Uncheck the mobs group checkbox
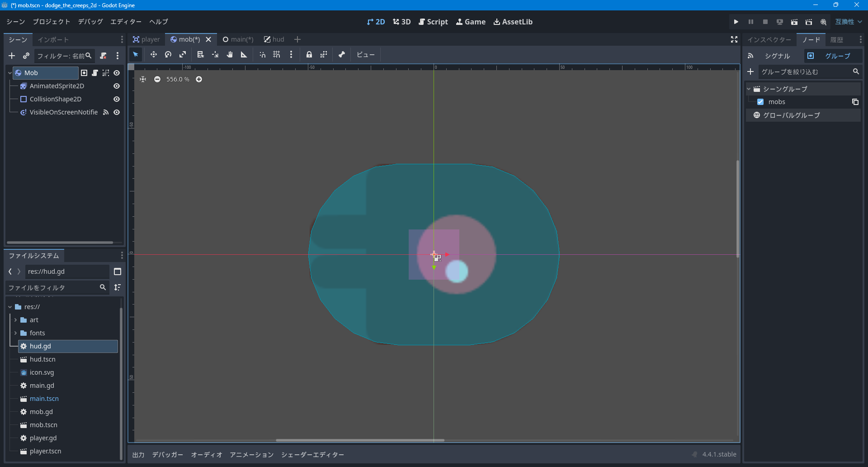The image size is (868, 467). pyautogui.click(x=760, y=102)
